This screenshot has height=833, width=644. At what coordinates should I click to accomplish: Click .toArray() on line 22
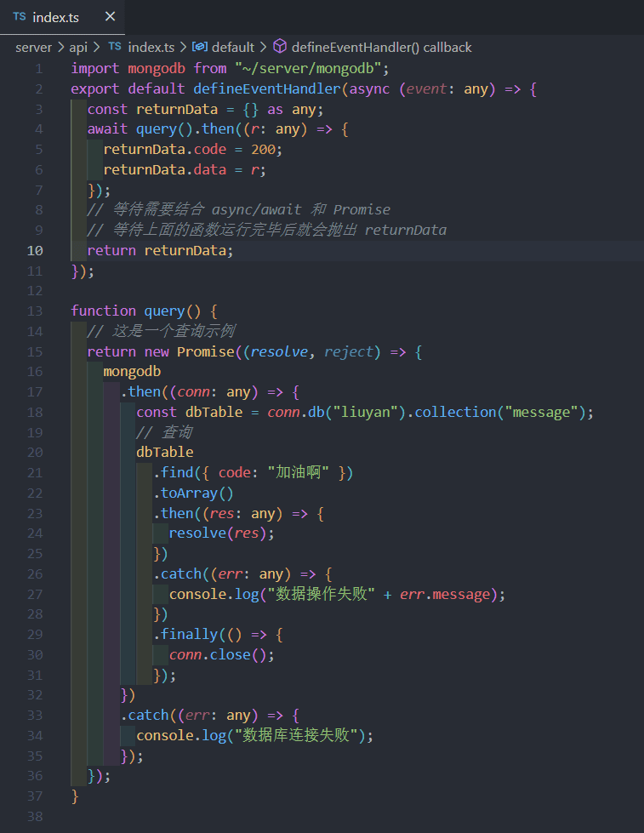point(193,494)
